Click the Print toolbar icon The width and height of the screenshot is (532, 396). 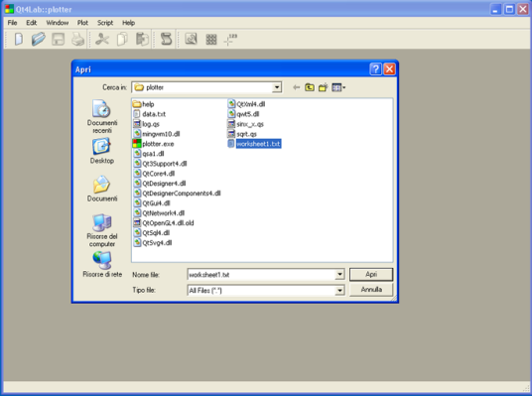(x=77, y=39)
